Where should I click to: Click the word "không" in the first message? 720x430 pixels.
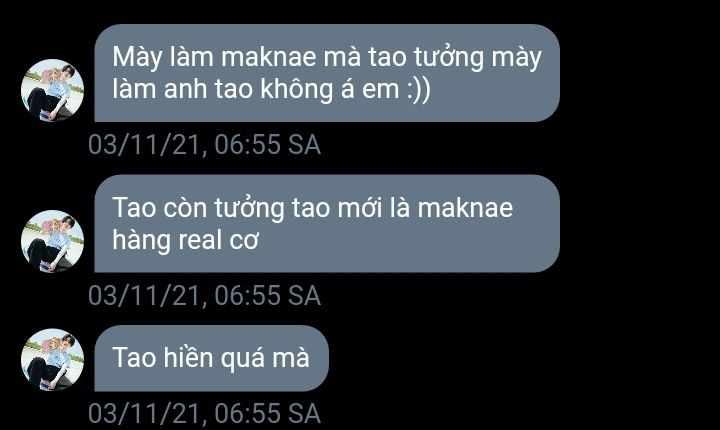pos(297,89)
